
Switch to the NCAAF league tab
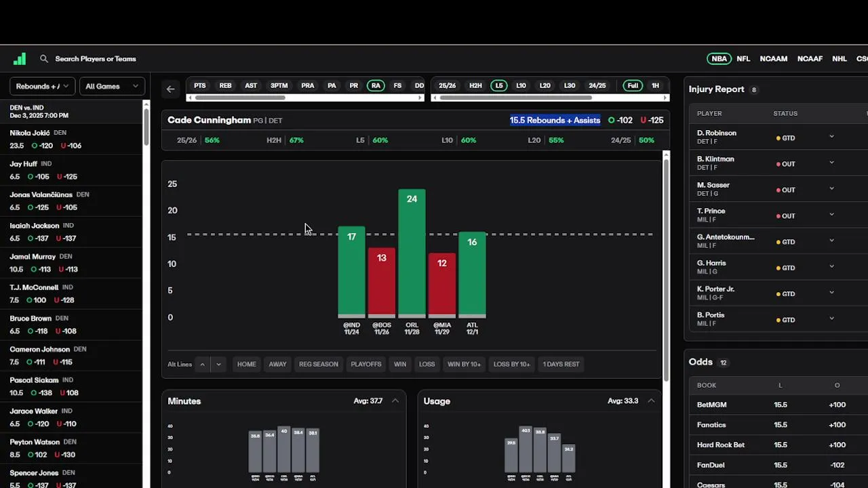click(810, 59)
